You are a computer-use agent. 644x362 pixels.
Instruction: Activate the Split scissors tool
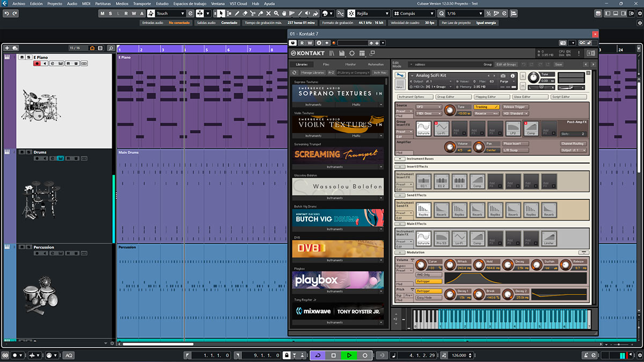point(253,13)
